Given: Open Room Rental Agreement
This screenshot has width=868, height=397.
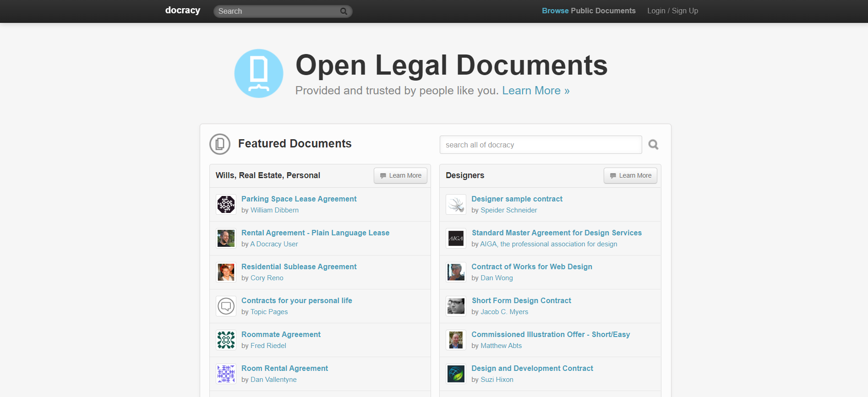Looking at the screenshot, I should pyautogui.click(x=284, y=368).
